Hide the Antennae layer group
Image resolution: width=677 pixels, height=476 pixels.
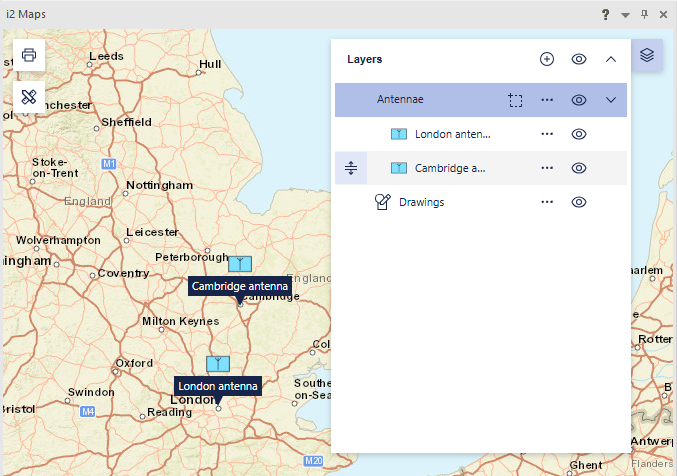[578, 100]
